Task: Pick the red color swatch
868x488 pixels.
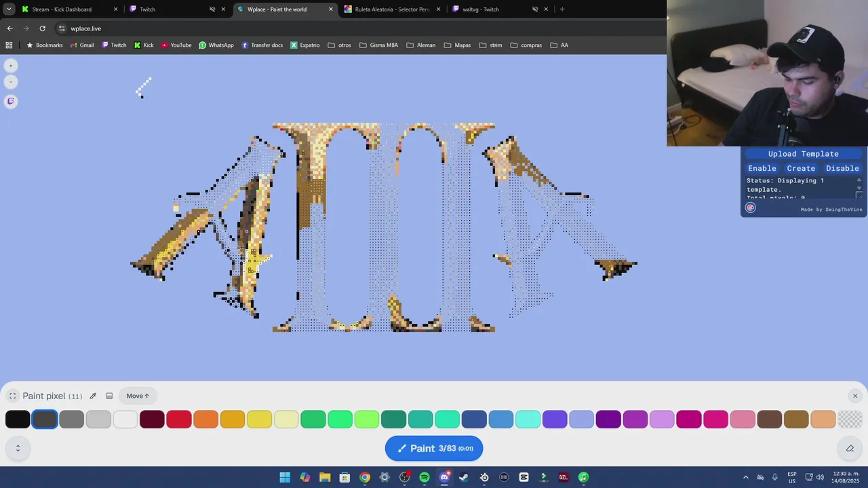Action: [x=179, y=420]
